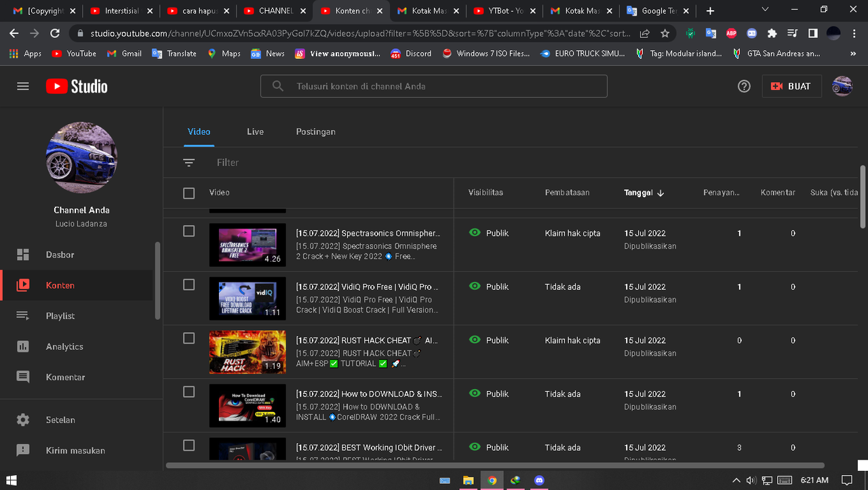Tick the select-all checkbox in header

tap(189, 193)
